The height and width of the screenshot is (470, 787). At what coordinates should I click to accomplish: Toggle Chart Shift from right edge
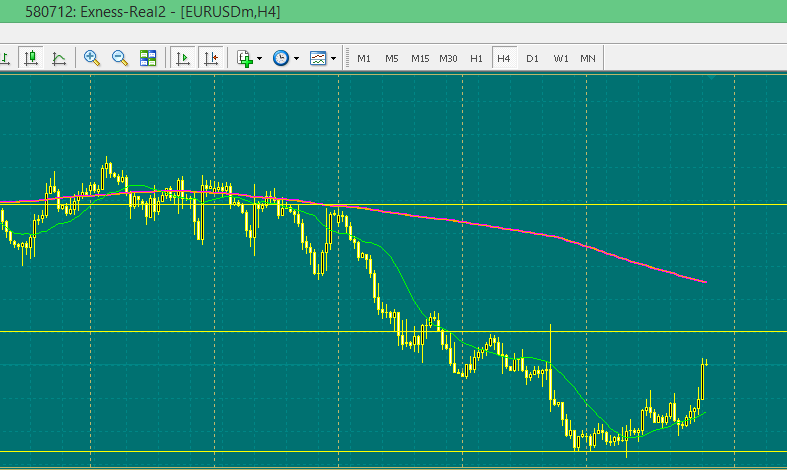point(211,58)
